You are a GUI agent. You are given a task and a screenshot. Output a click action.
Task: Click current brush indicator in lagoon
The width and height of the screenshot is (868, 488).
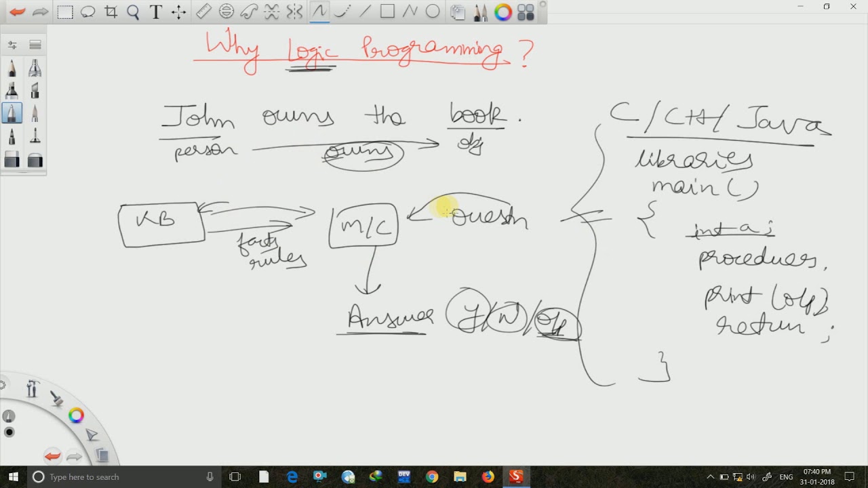tap(8, 416)
